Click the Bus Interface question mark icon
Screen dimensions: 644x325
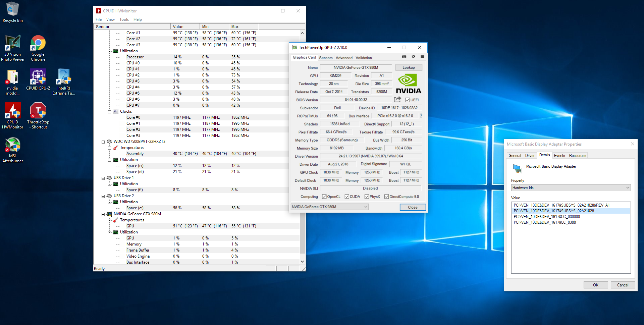[421, 116]
